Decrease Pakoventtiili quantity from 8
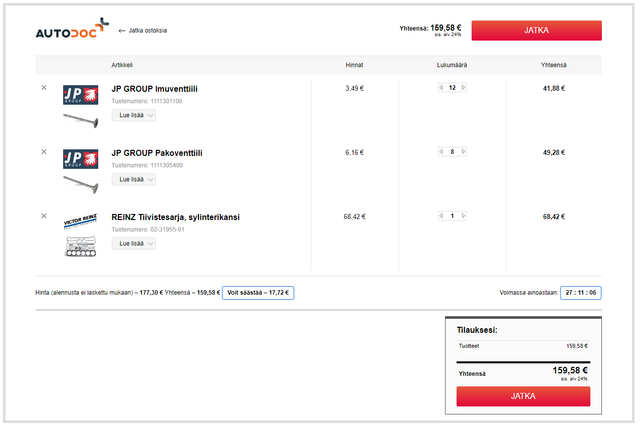 (441, 151)
